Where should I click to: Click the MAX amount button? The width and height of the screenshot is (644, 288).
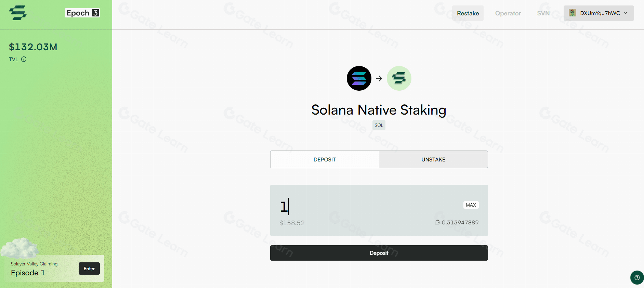tap(471, 205)
